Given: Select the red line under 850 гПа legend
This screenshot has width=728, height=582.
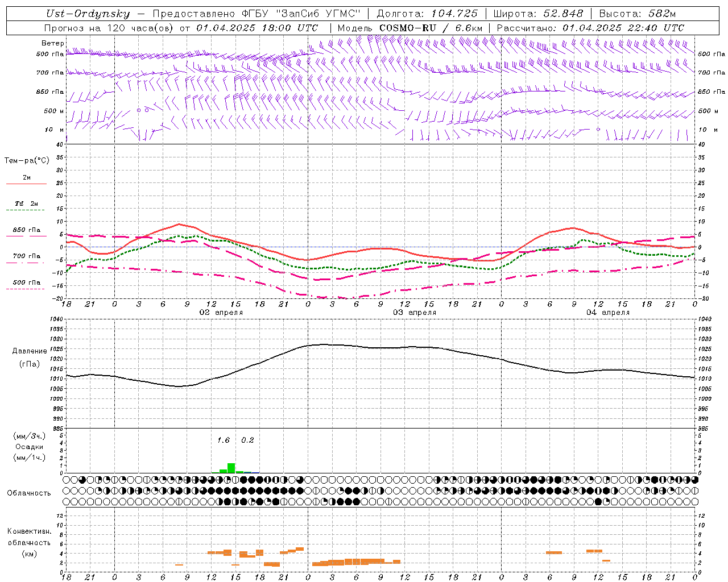Looking at the screenshot, I should pyautogui.click(x=26, y=235).
